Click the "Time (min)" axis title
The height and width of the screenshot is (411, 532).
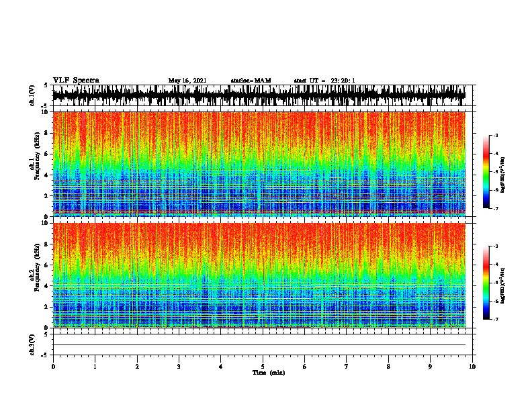pyautogui.click(x=269, y=373)
